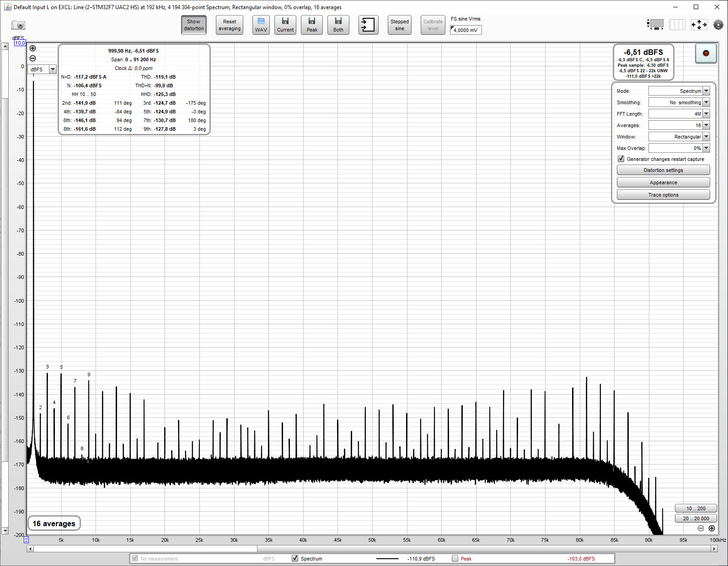Zoom in horizontal axis plus icon
728x566 pixels.
pos(712,529)
